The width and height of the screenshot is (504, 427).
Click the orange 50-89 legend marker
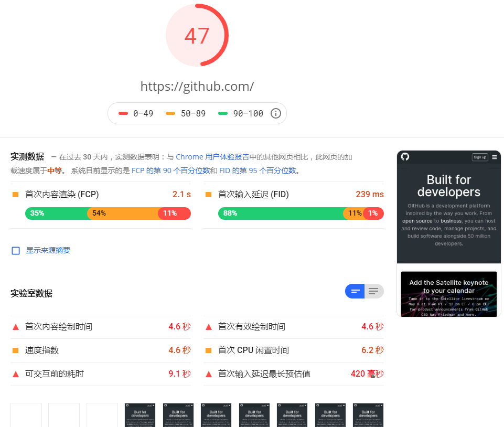pos(170,113)
